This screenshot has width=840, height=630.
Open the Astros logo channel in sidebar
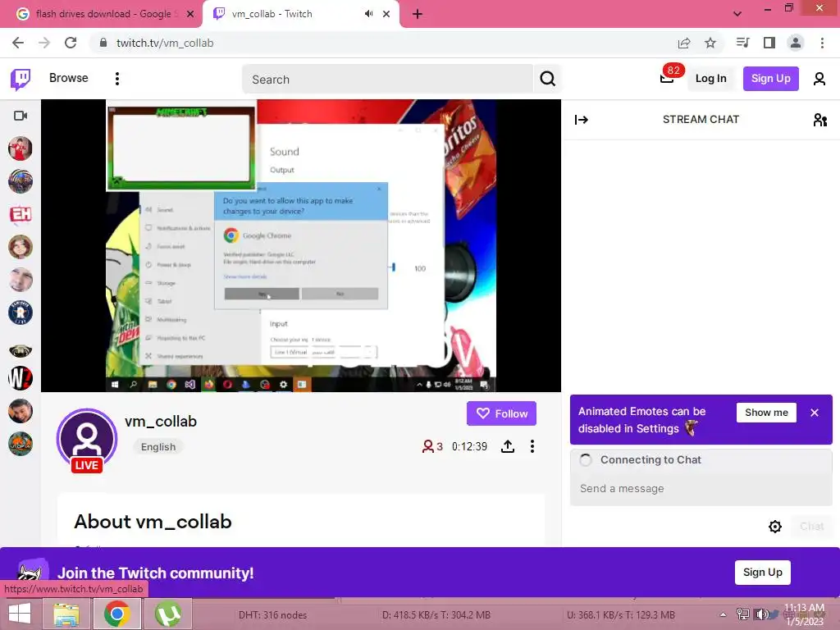(x=21, y=313)
